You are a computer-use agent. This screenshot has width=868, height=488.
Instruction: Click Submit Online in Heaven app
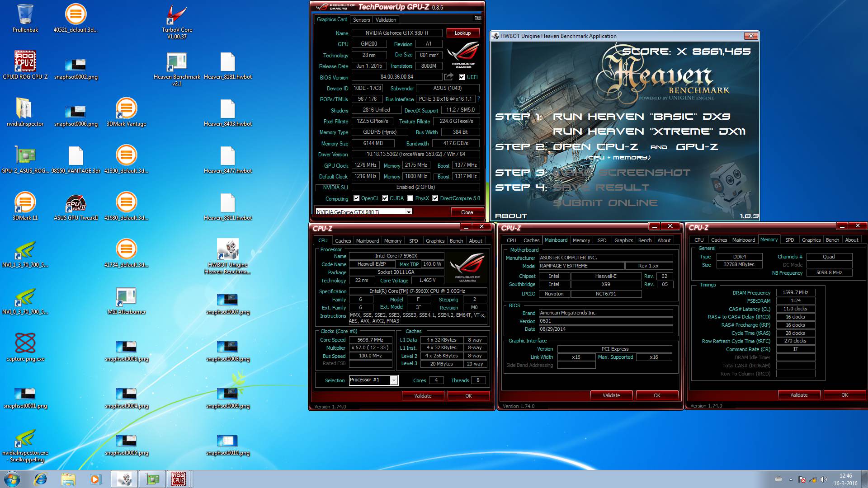(605, 203)
